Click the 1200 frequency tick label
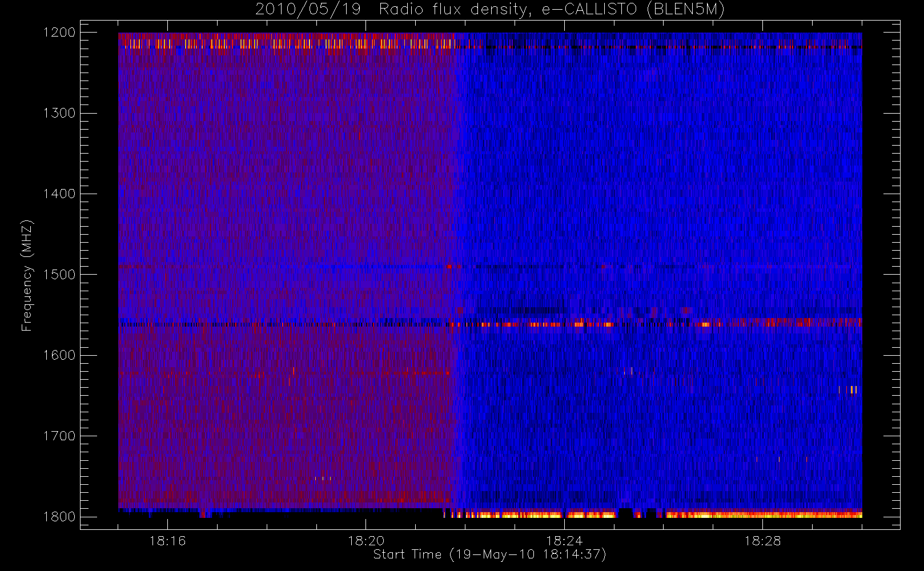Screen dimensions: 924x571 59,33
